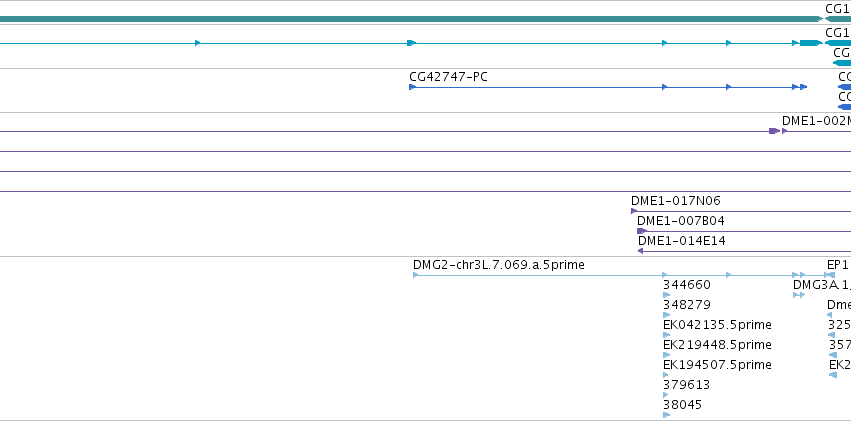Click the DMG3A.1 feature label
The width and height of the screenshot is (851, 421).
(822, 285)
